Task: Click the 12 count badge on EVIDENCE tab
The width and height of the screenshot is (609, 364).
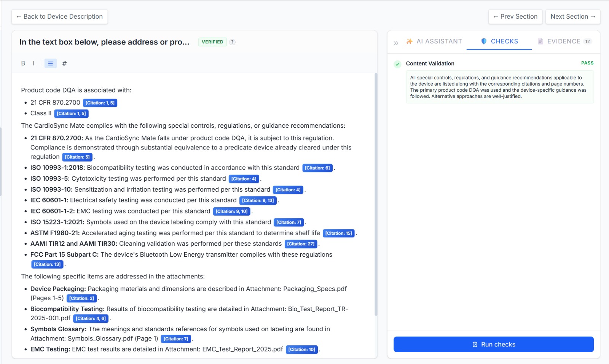Action: [x=588, y=41]
